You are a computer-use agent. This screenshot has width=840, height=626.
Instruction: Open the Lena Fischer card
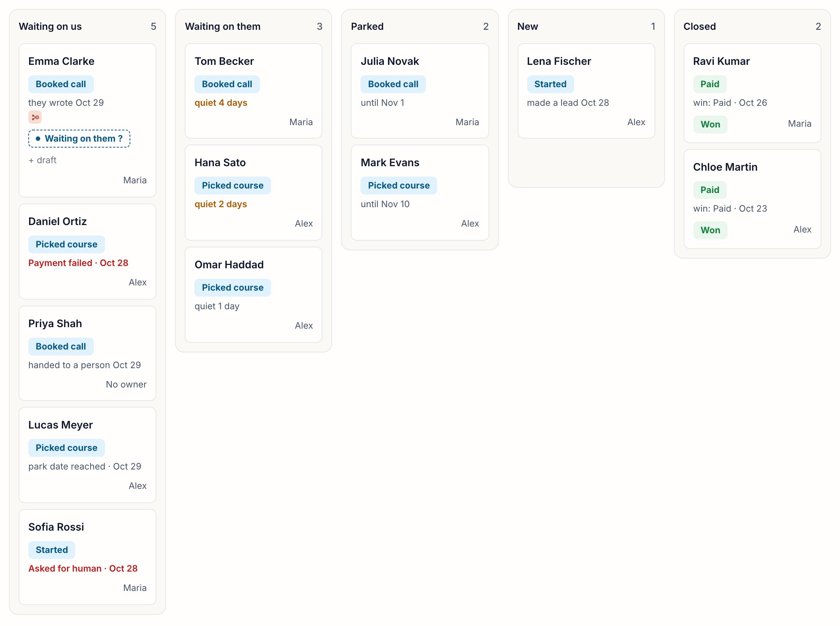586,91
